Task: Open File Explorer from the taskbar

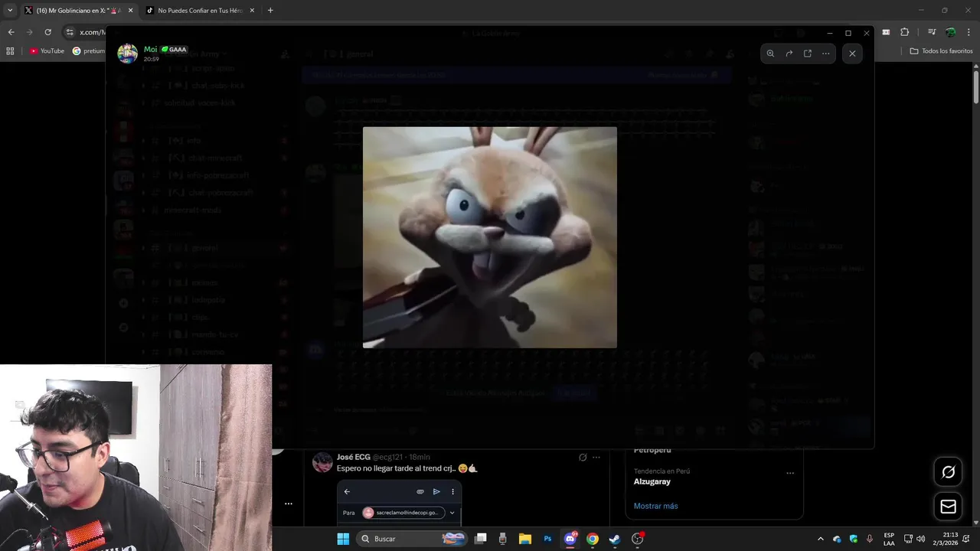Action: [x=525, y=539]
